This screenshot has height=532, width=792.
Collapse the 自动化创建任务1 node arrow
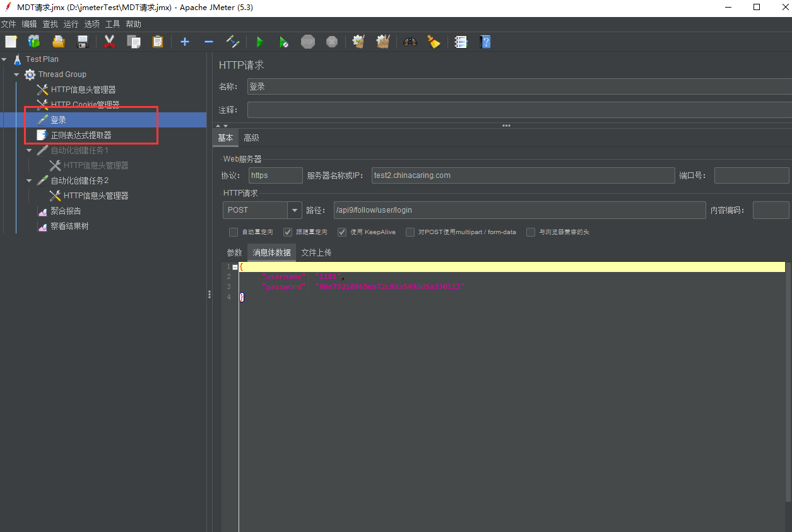[x=29, y=150]
